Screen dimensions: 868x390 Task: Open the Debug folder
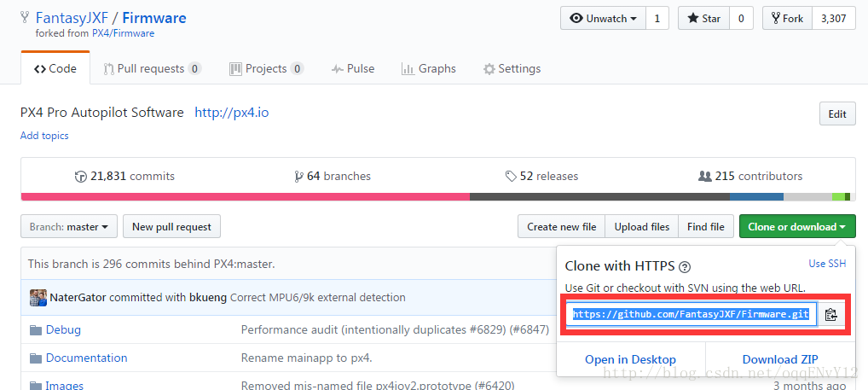(63, 329)
